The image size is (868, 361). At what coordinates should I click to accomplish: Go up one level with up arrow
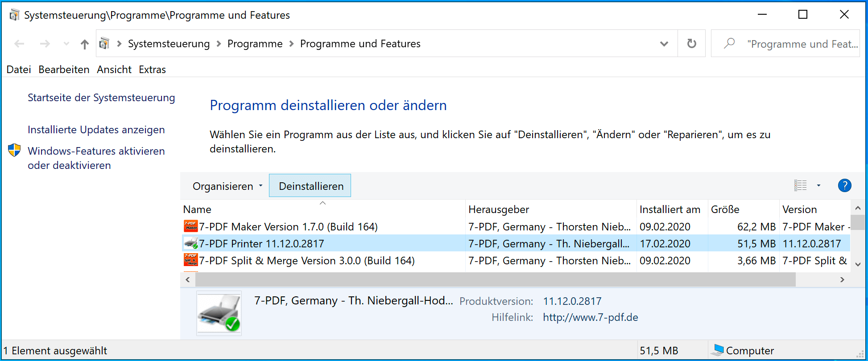[x=84, y=44]
